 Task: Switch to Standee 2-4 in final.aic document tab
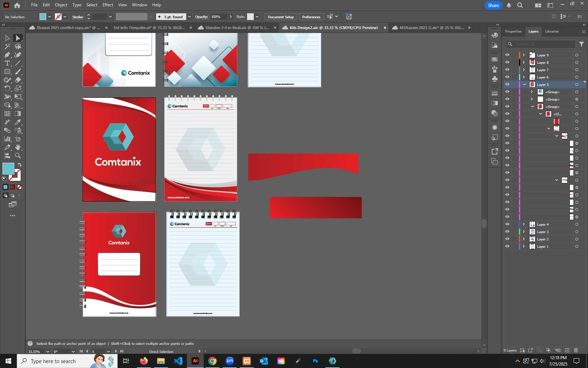point(237,28)
